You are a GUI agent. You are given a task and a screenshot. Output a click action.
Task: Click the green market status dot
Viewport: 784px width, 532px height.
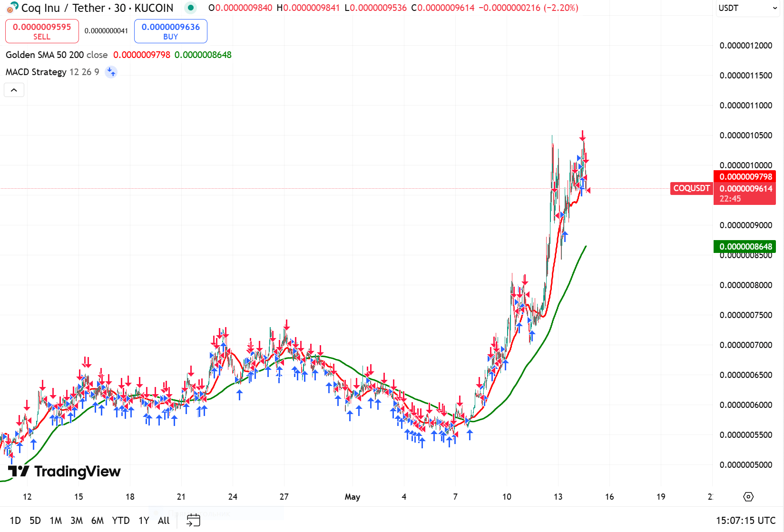click(191, 8)
